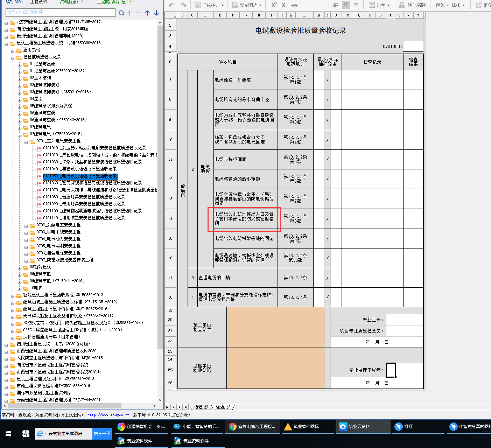Select 07010101_变压器、箱式变电所 tree item
Image resolution: width=491 pixels, height=448 pixels.
(94, 148)
